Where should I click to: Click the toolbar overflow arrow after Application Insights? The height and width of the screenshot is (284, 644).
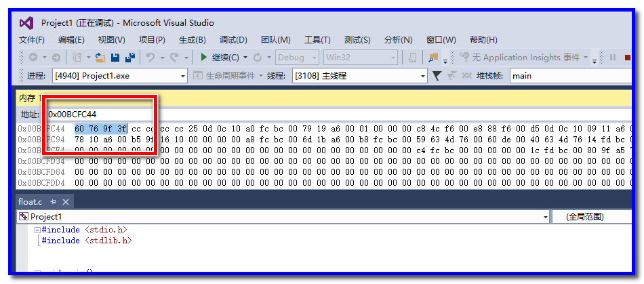tap(595, 62)
